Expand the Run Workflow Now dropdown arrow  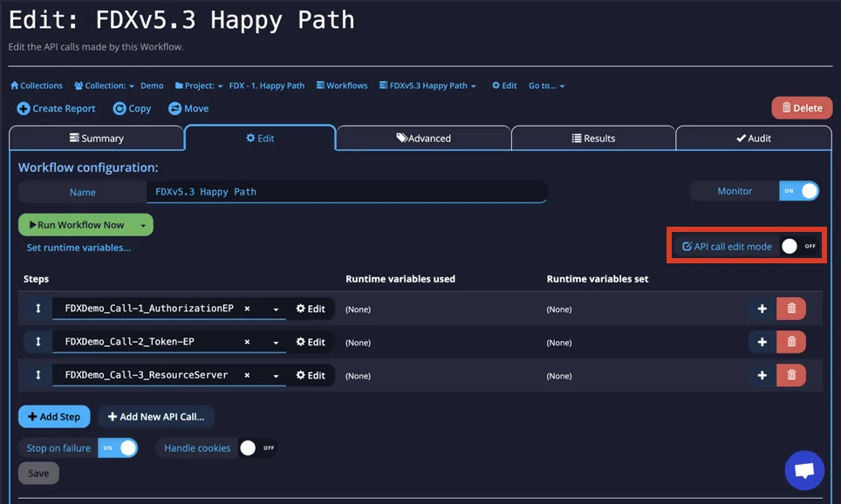(143, 225)
